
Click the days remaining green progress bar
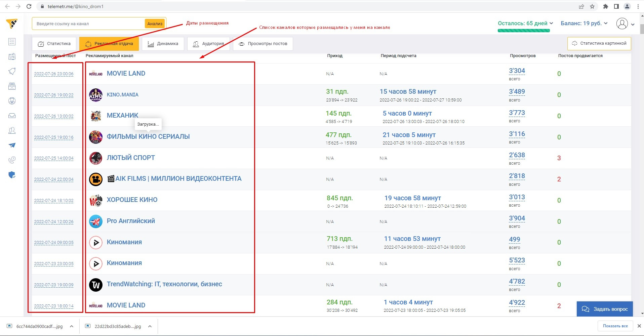[524, 31]
